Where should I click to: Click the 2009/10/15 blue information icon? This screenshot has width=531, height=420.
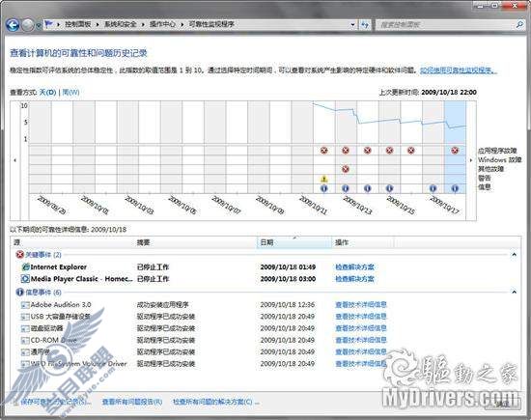[x=389, y=188]
